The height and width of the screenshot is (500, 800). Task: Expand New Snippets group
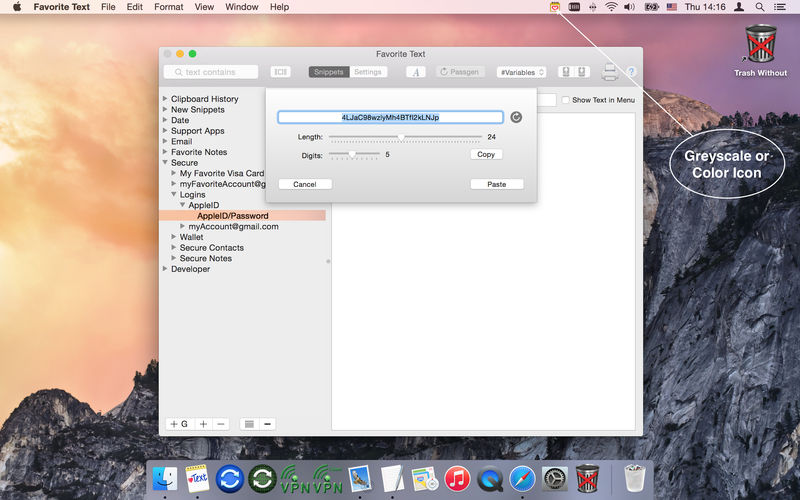165,109
